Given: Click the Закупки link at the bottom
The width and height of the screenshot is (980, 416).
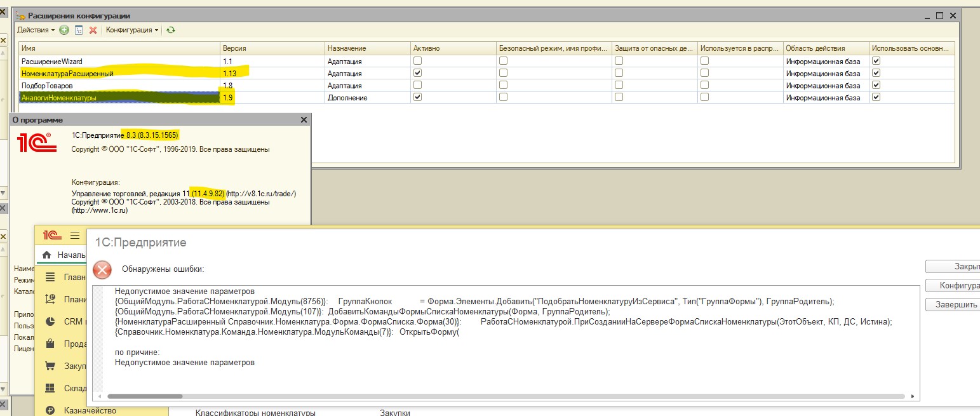Looking at the screenshot, I should coord(395,412).
